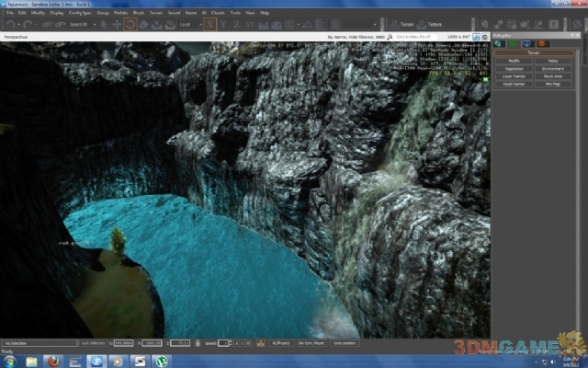Toggle the X axis constraint
Screen dimensions: 588x368
click(x=210, y=25)
